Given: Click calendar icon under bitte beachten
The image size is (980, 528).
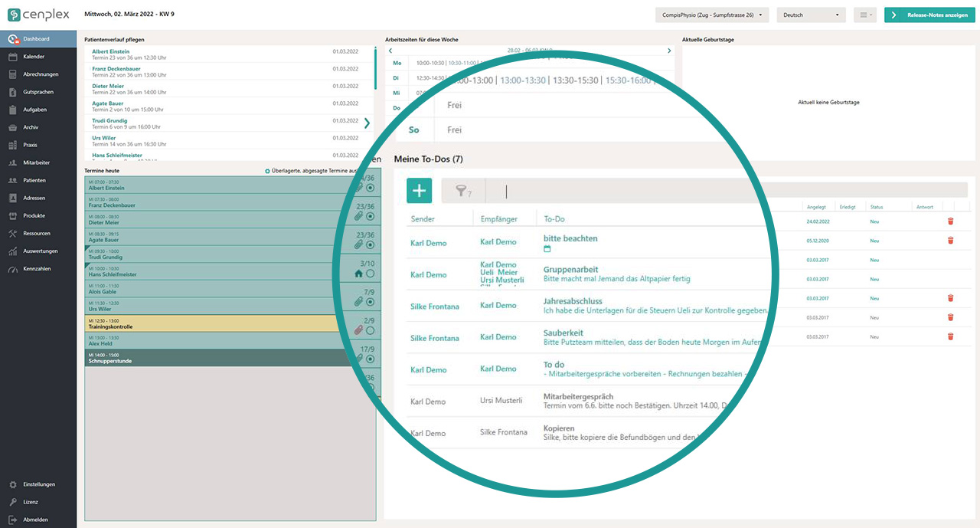Looking at the screenshot, I should [x=547, y=249].
